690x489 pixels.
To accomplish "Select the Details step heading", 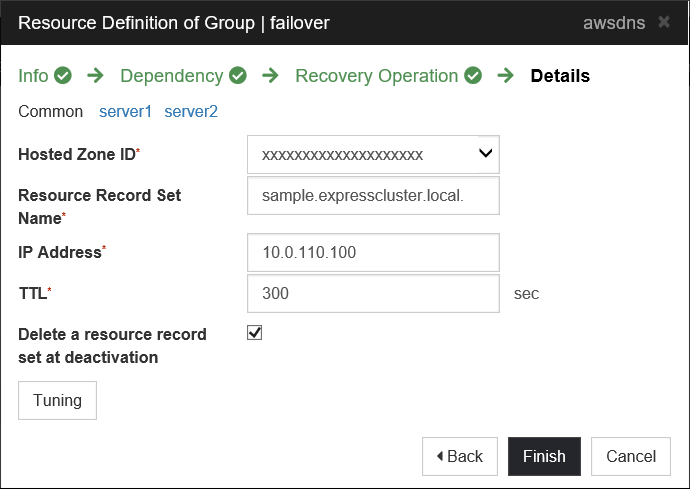I will pyautogui.click(x=560, y=76).
